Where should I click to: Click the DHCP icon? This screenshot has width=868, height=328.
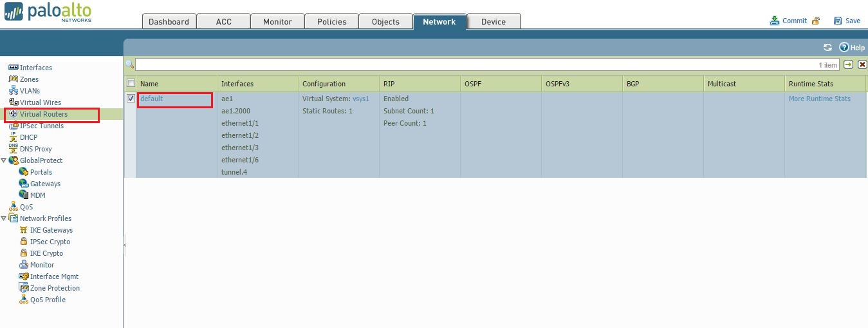14,137
